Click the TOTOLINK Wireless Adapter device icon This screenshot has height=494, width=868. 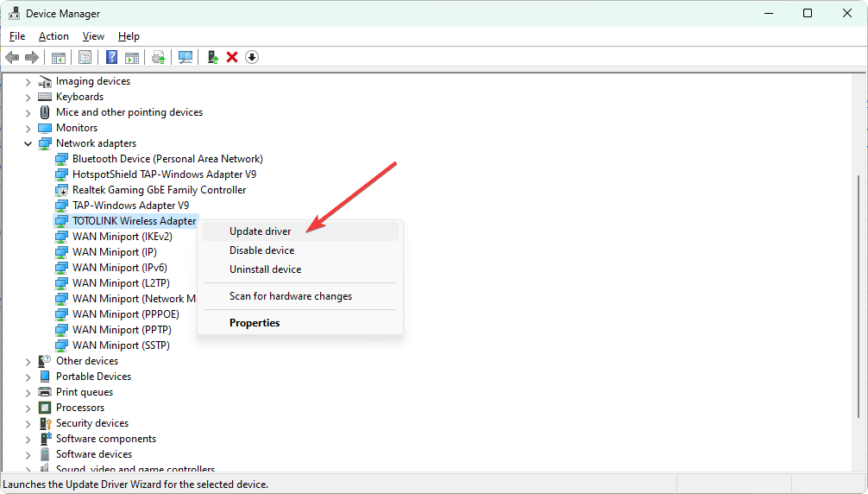[x=61, y=221]
